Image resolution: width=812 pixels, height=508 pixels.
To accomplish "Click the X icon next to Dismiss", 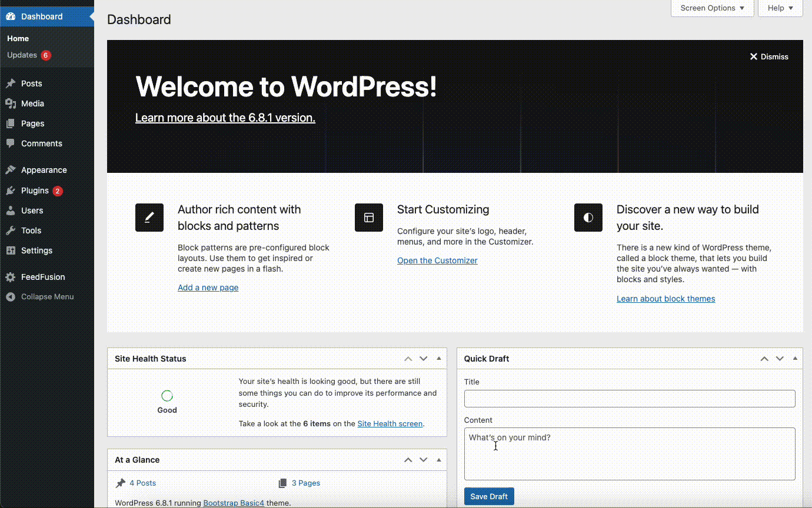I will [x=754, y=56].
